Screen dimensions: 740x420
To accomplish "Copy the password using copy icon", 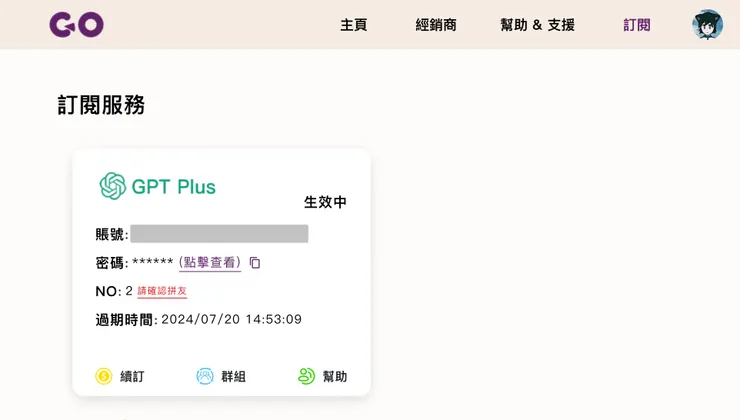I will point(255,263).
